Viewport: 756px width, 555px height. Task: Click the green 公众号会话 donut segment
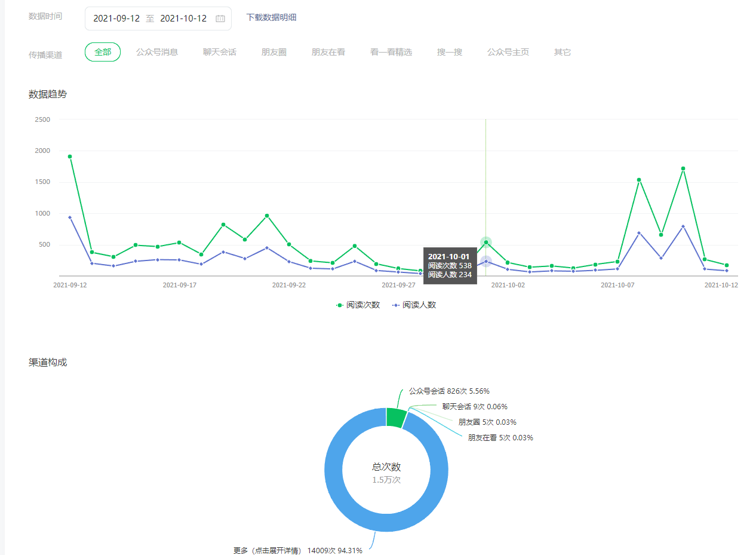click(395, 418)
